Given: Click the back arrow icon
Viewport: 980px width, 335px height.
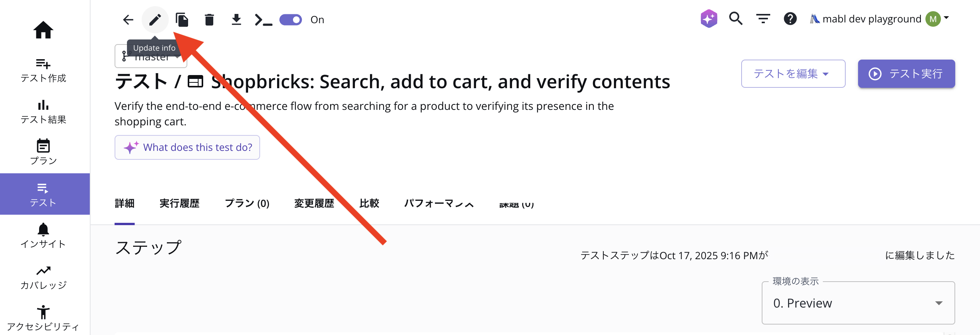Looking at the screenshot, I should [128, 20].
